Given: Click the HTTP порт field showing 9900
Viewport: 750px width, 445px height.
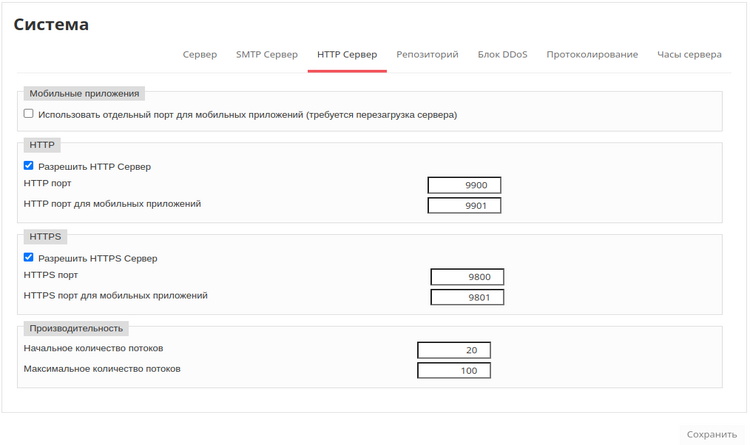Looking at the screenshot, I should (464, 185).
